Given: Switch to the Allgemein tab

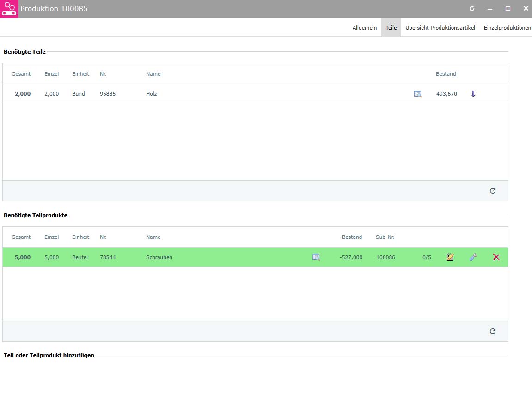Looking at the screenshot, I should 364,28.
